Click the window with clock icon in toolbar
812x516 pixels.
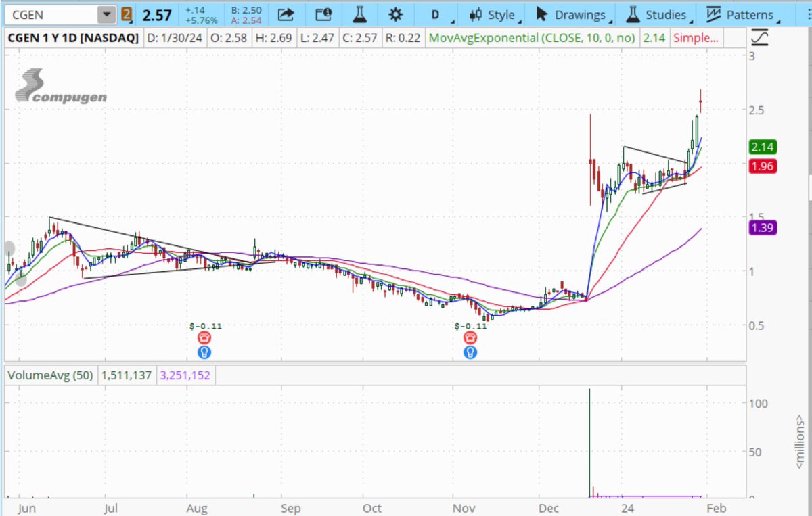click(x=324, y=14)
